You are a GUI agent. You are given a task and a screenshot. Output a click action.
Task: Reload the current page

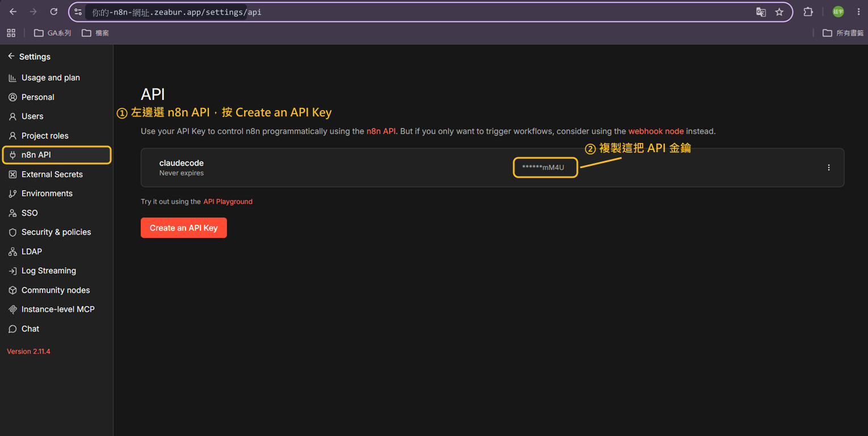click(54, 12)
